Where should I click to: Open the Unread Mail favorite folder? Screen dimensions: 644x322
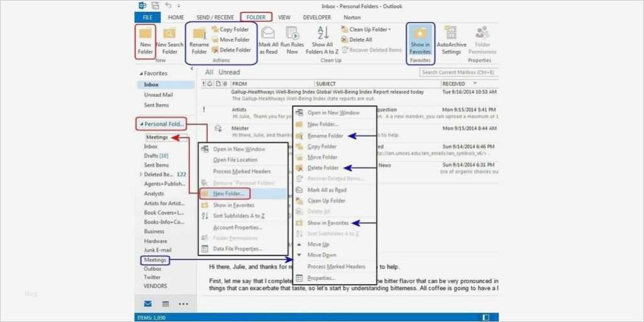158,95
